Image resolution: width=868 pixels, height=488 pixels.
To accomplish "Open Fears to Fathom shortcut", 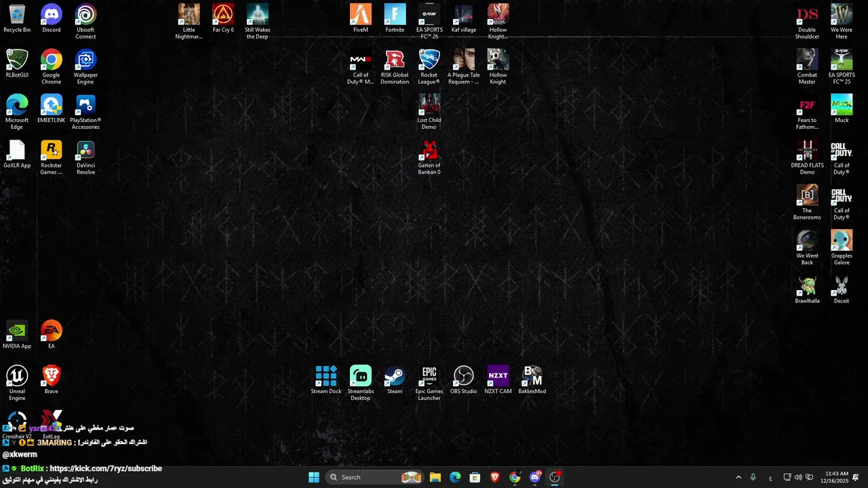I will coord(807,112).
